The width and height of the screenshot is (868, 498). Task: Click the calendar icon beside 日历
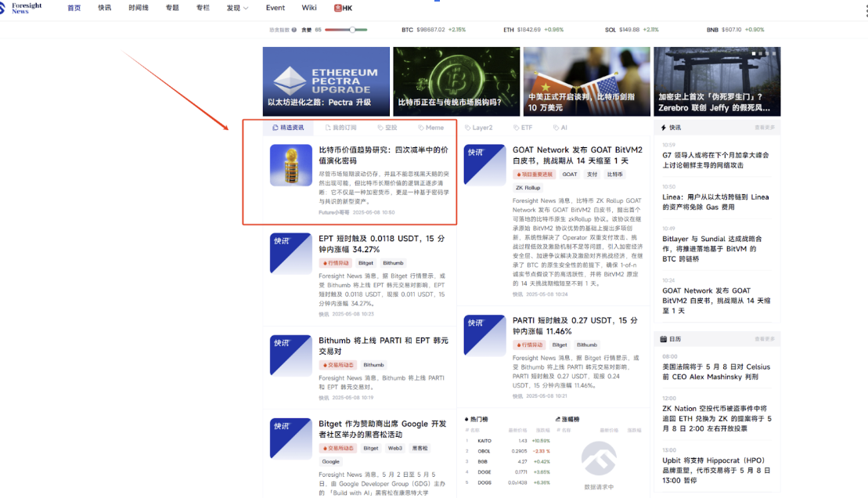pos(664,339)
